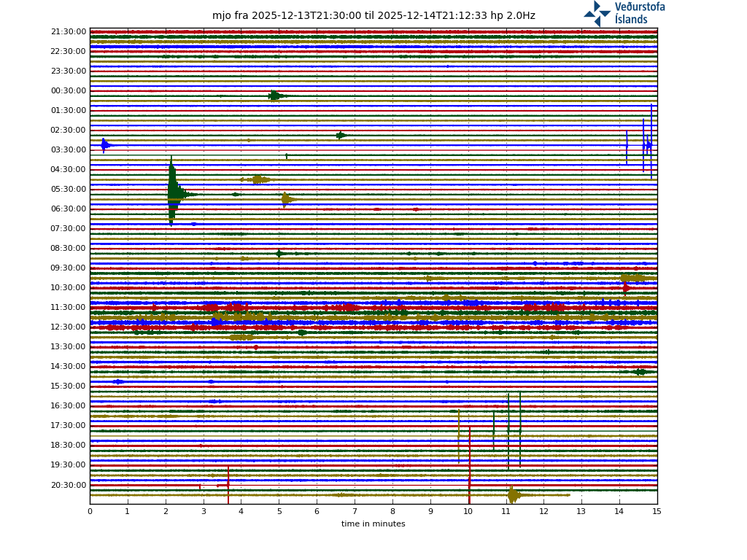Click the blue seismic burst on the 03:30:00 row

(x=105, y=146)
